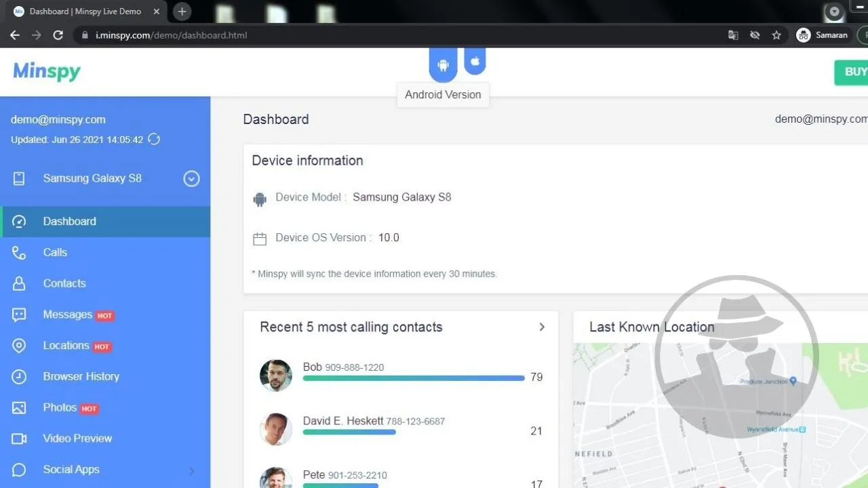Click the Dashboard gauge icon in sidebar
The width and height of the screenshot is (868, 488).
19,222
